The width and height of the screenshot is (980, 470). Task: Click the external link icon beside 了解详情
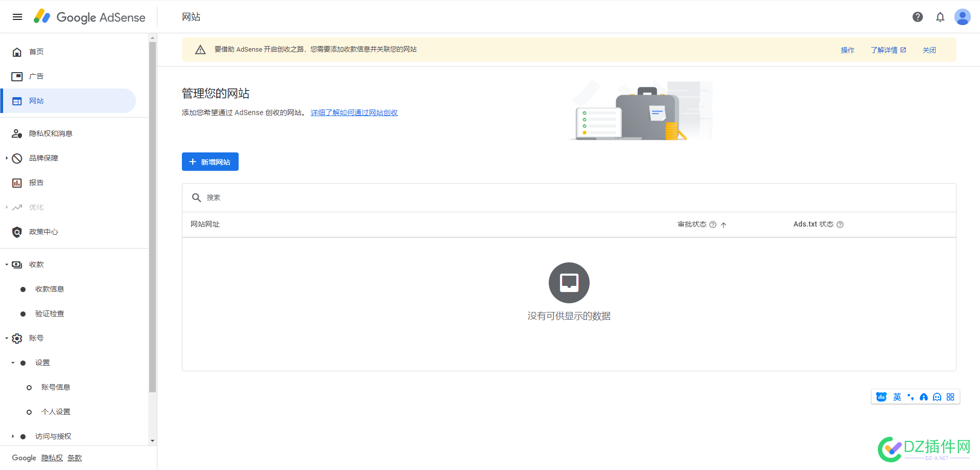click(x=903, y=50)
